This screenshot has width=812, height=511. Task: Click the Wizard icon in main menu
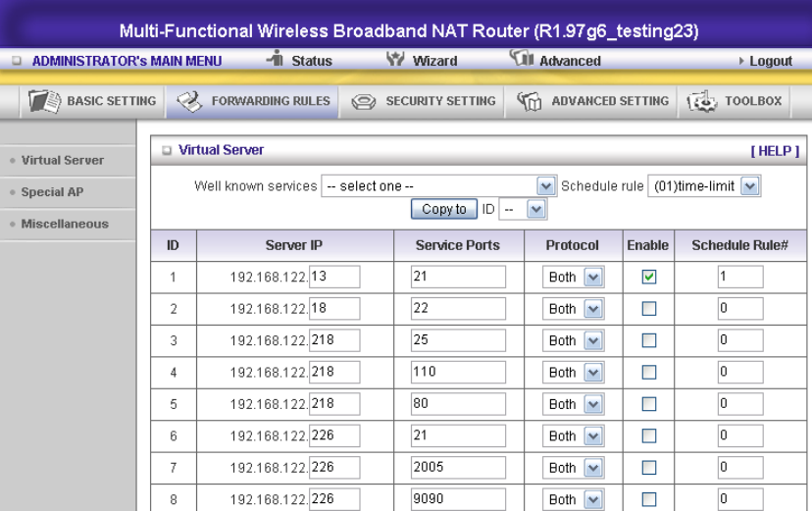[395, 59]
